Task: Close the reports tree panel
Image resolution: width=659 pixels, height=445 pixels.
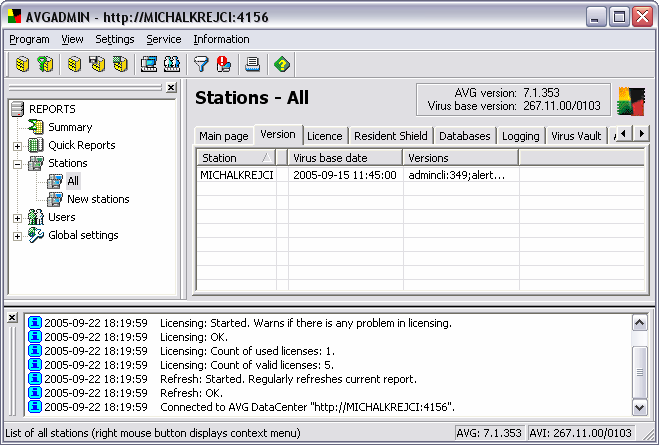Action: point(171,88)
